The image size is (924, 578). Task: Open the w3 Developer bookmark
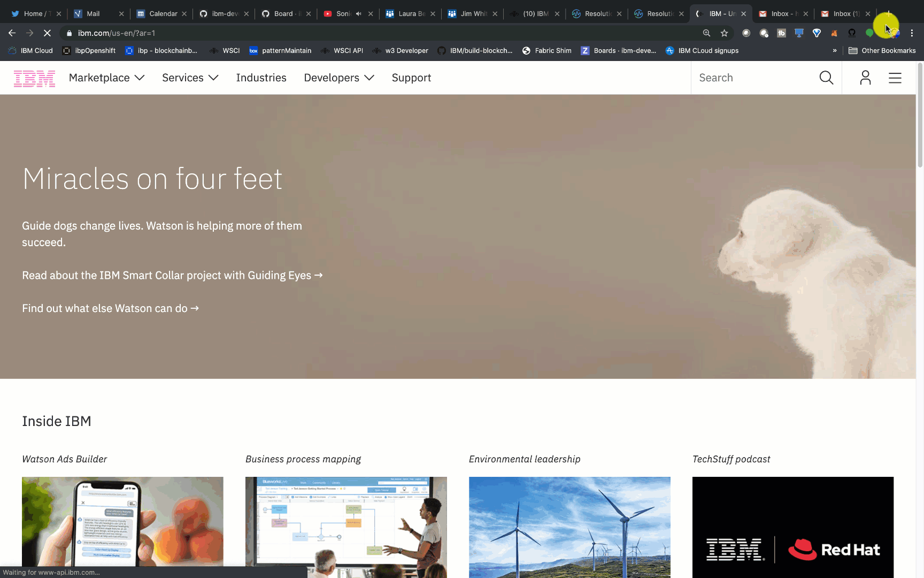(401, 51)
